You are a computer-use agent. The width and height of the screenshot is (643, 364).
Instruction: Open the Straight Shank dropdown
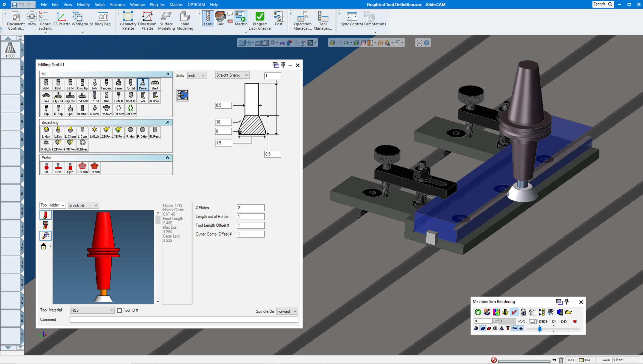pos(231,75)
